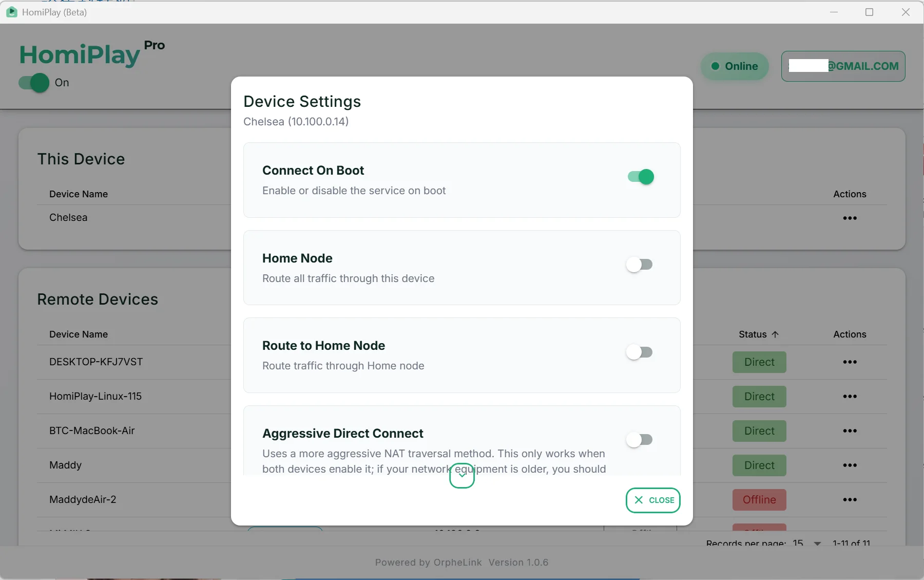
Task: Click the HomiPlay logo text
Action: click(80, 54)
